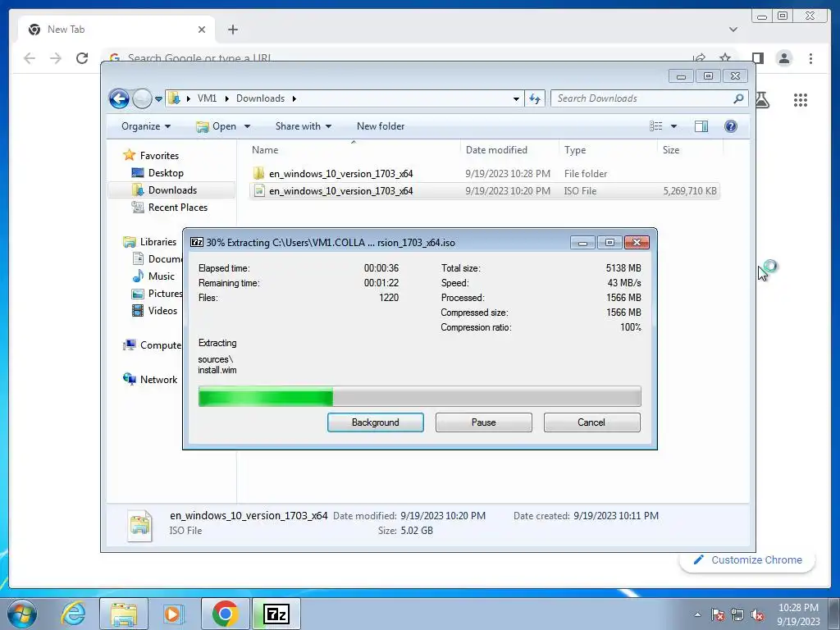The height and width of the screenshot is (630, 840).
Task: Open Desktop in the sidebar
Action: tap(166, 173)
